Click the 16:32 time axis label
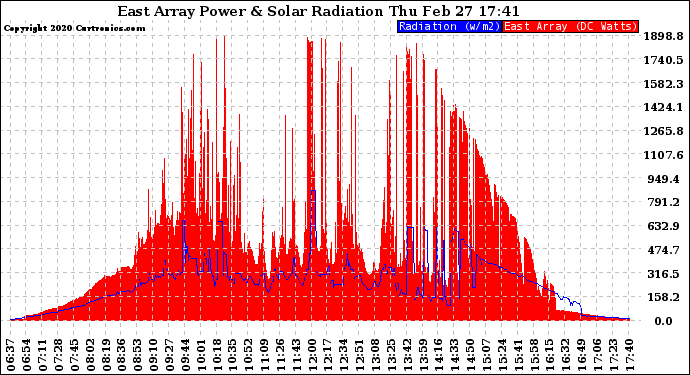This screenshot has width=690, height=375. click(x=565, y=355)
